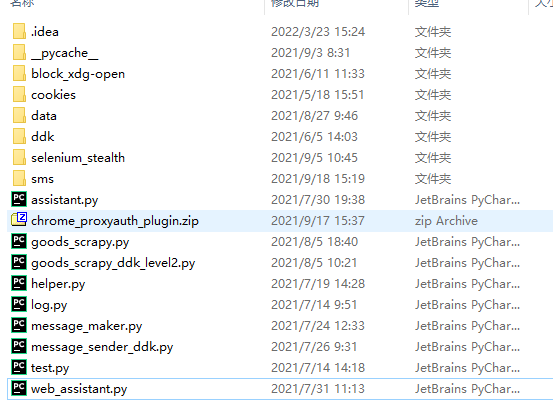Select the PyCharm icon beside log.py
The image size is (553, 419).
click(x=19, y=304)
